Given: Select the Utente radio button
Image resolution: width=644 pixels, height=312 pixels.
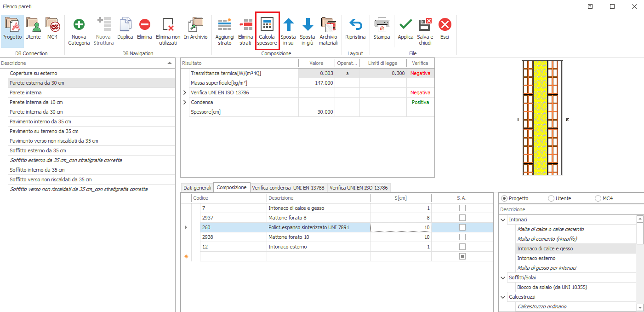Looking at the screenshot, I should coord(551,198).
